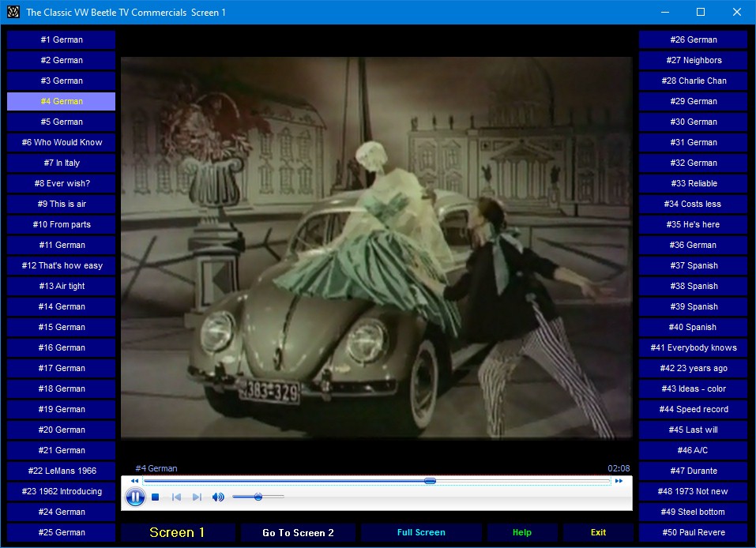Pause the playing video
Screen dimensions: 756x548
click(x=135, y=497)
